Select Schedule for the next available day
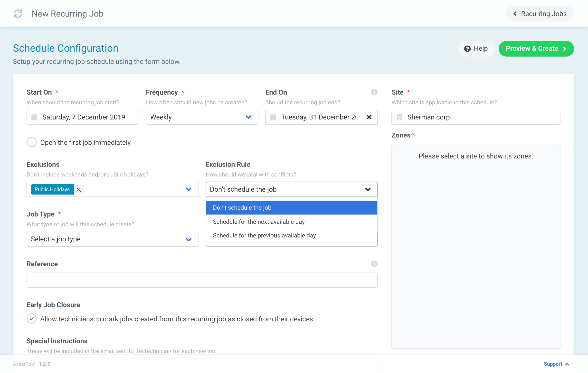 click(x=292, y=222)
